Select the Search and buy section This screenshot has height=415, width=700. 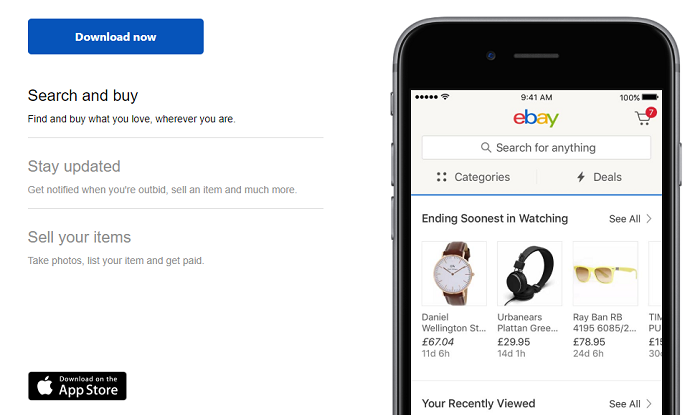[83, 96]
